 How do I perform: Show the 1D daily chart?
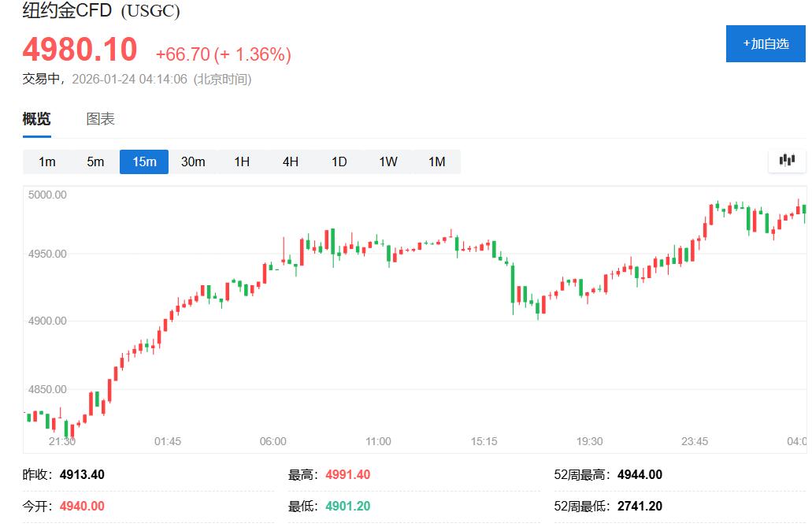[339, 162]
